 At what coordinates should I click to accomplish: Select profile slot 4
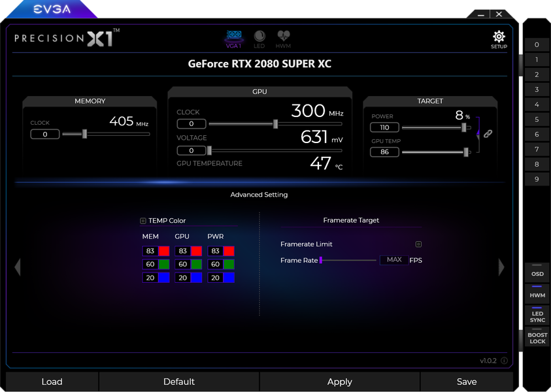point(537,105)
